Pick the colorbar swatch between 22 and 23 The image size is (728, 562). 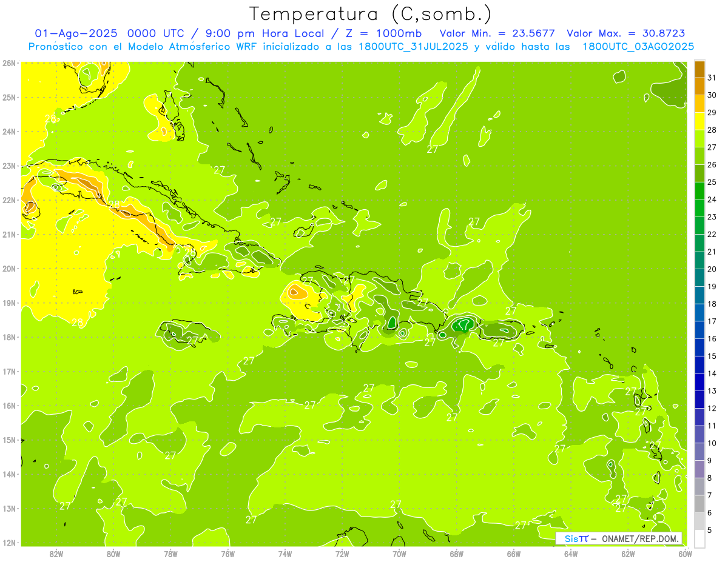(699, 226)
